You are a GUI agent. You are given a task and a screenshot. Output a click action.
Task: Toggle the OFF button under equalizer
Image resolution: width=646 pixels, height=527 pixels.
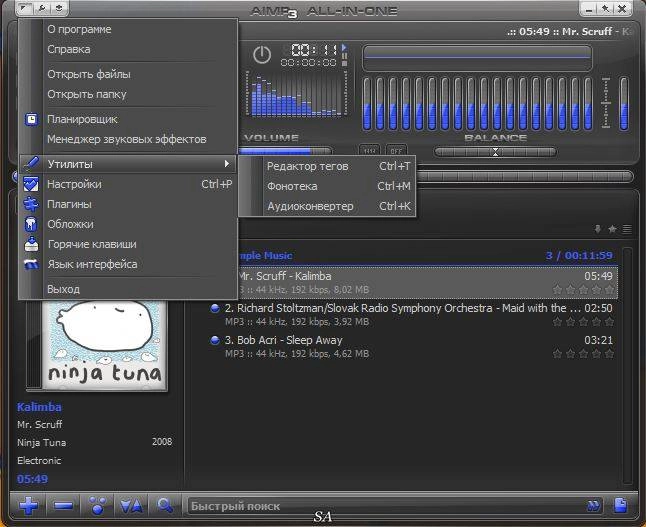396,151
